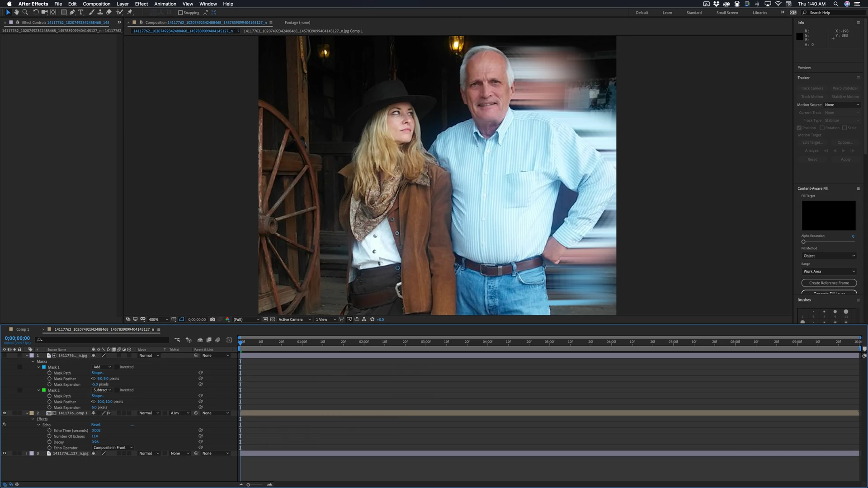The image size is (868, 488).
Task: Expand layer 3 properties triangle
Action: pyautogui.click(x=26, y=453)
